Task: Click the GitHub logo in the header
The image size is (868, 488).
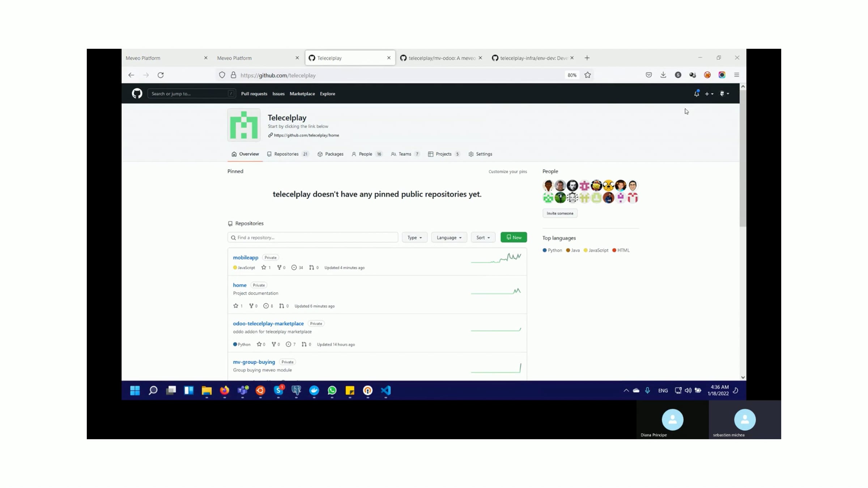Action: click(x=137, y=94)
